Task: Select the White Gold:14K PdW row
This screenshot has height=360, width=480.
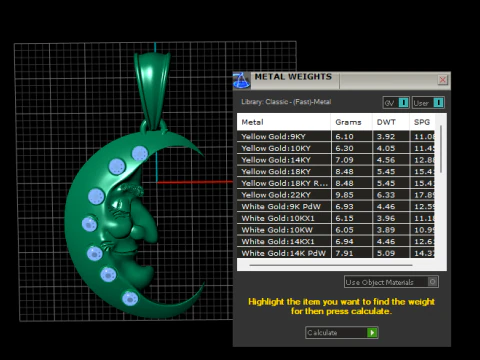Action: point(336,253)
